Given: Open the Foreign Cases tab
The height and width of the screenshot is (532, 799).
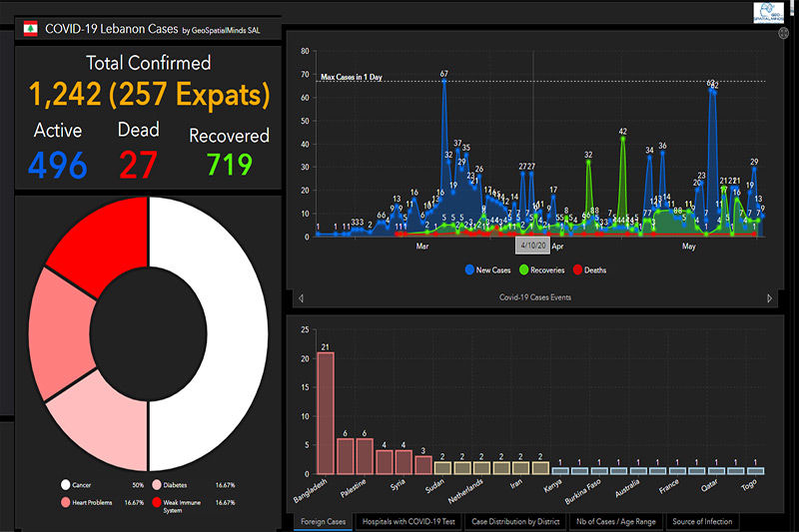Looking at the screenshot, I should pyautogui.click(x=323, y=522).
